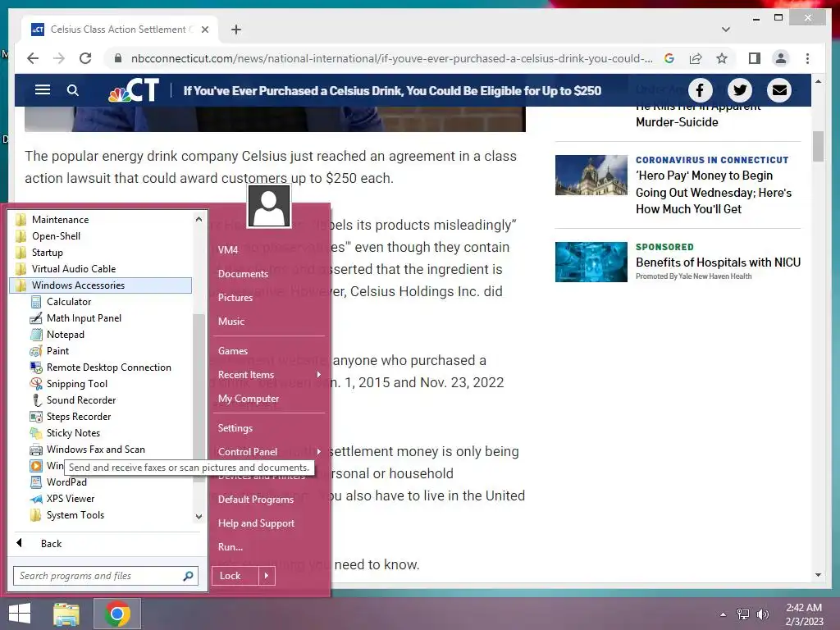Click the Chrome share page icon
The width and height of the screenshot is (840, 630).
click(x=696, y=58)
